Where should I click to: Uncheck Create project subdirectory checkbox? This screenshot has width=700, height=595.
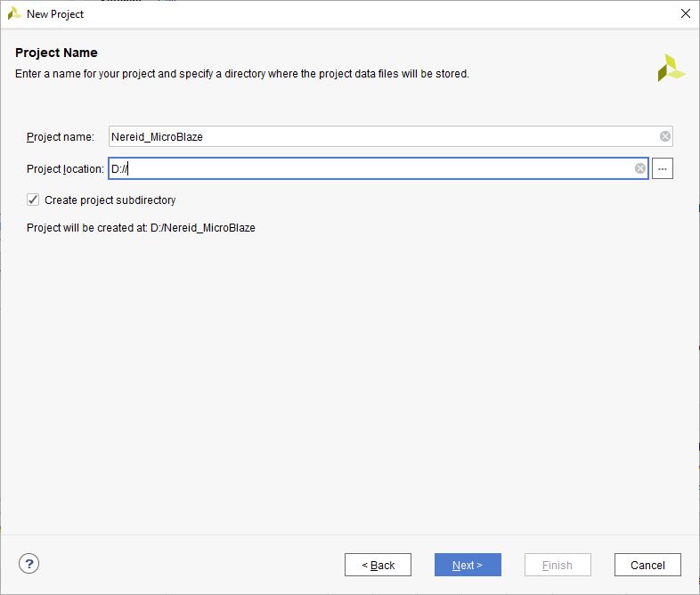[x=33, y=200]
